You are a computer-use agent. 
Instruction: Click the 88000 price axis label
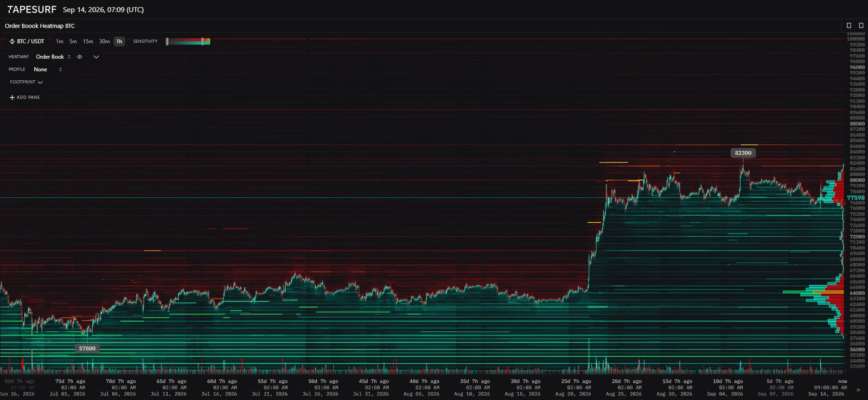click(x=857, y=124)
